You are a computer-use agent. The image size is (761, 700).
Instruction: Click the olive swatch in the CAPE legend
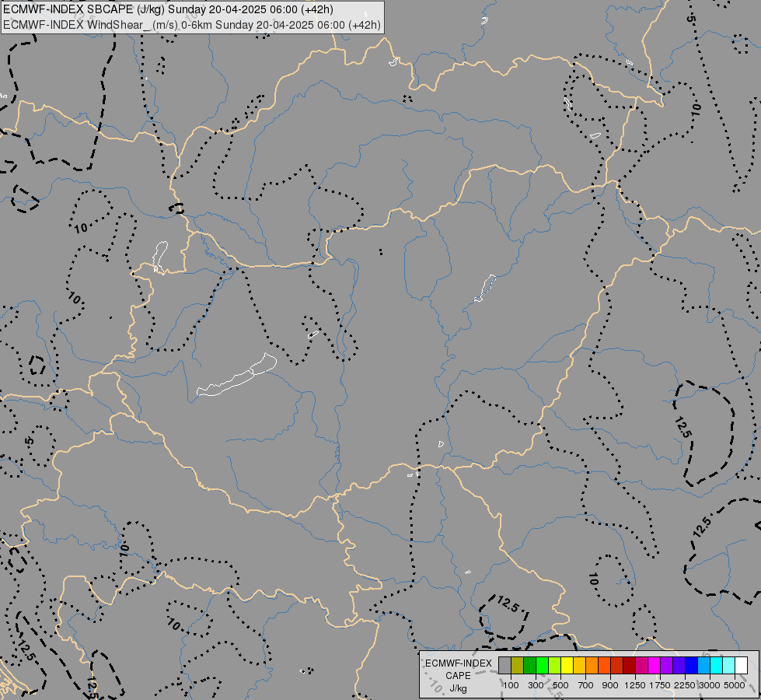(518, 665)
